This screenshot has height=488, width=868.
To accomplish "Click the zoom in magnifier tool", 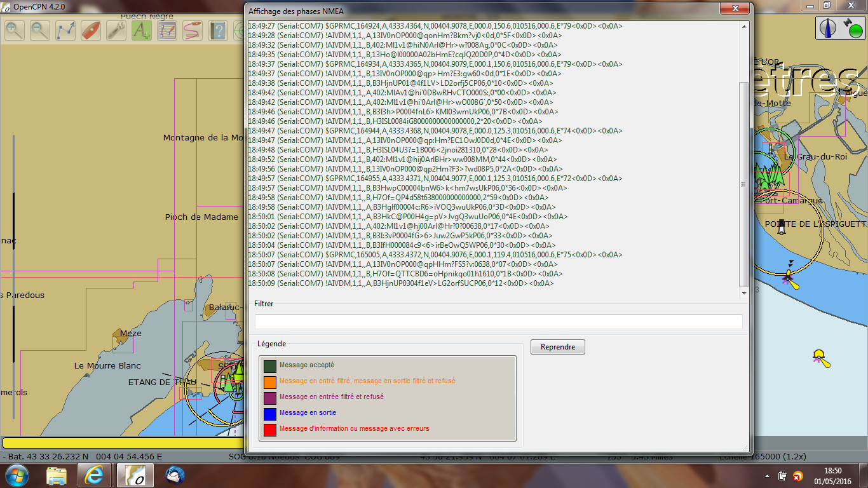I will [x=15, y=30].
